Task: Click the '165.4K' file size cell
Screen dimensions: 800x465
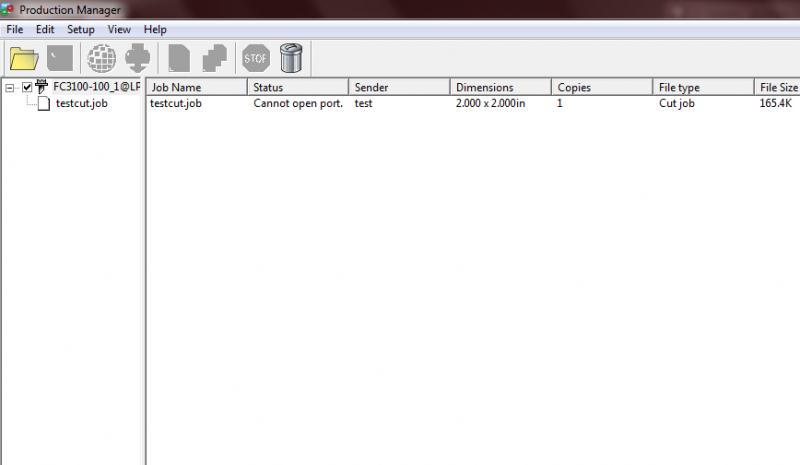Action: click(x=776, y=103)
